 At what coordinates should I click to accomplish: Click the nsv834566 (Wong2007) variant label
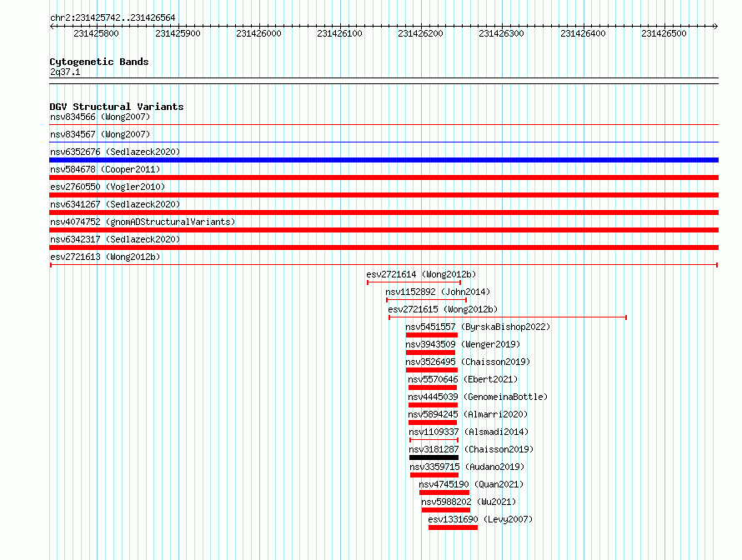click(x=100, y=117)
